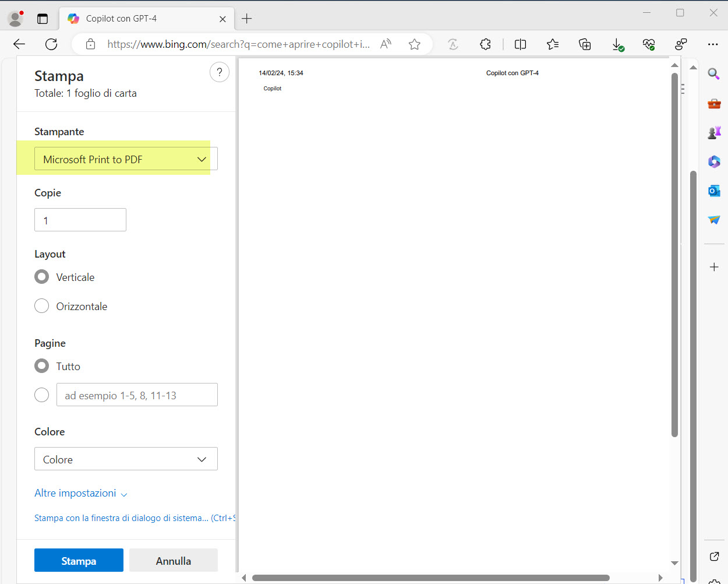This screenshot has width=728, height=584.
Task: Click the profile sharing icon in toolbar
Action: (681, 44)
